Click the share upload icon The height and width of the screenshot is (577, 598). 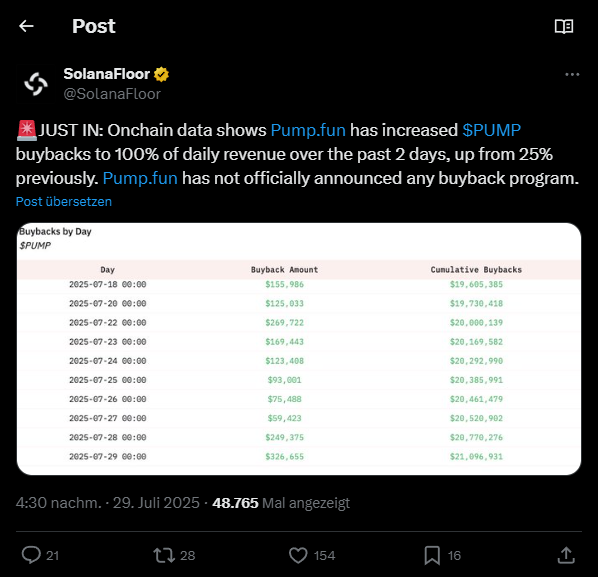point(566,555)
